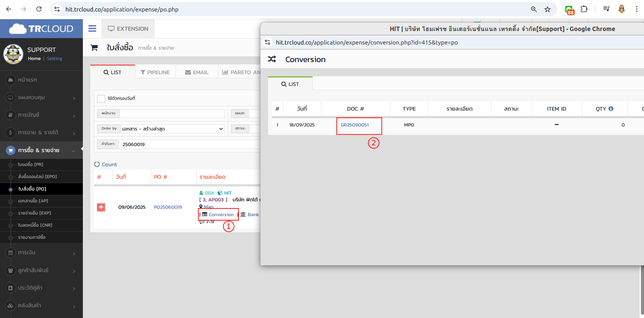The width and height of the screenshot is (644, 318).
Task: Switch to the EMAIL tab
Action: click(197, 72)
